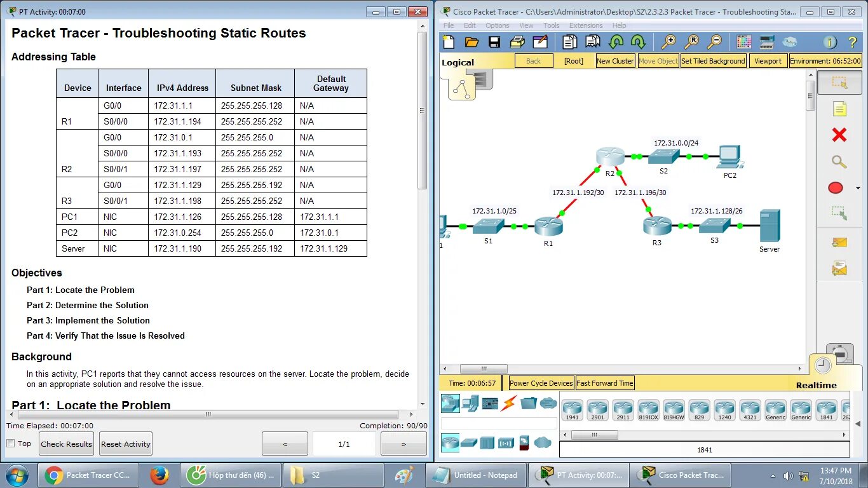Click the New Cluster button
Screen dimensions: 868x488
pyautogui.click(x=615, y=61)
